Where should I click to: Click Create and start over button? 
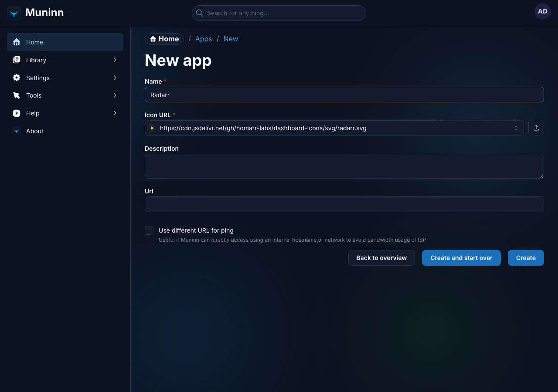pyautogui.click(x=461, y=258)
